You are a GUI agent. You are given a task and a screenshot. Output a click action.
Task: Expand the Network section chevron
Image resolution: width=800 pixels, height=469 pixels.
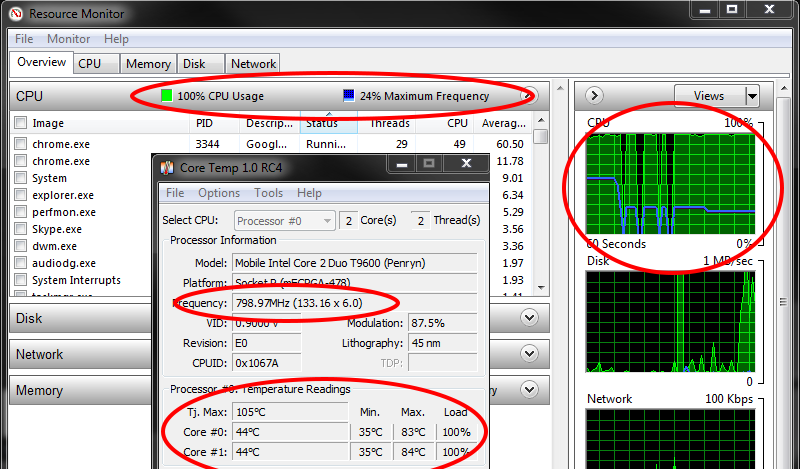(529, 354)
